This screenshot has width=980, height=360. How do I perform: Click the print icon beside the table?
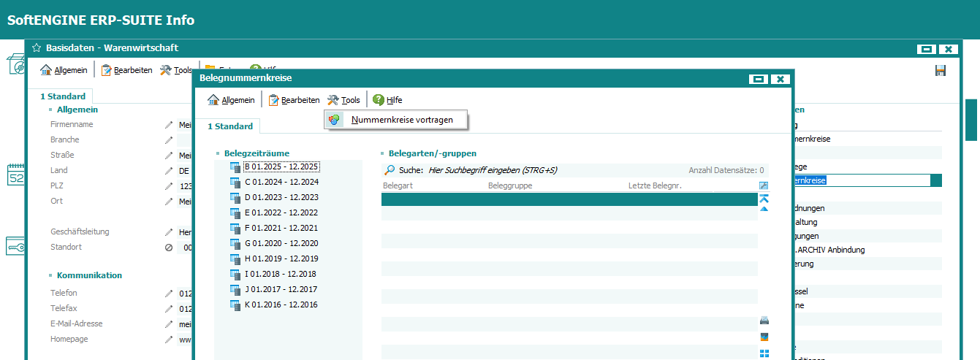pos(764,321)
